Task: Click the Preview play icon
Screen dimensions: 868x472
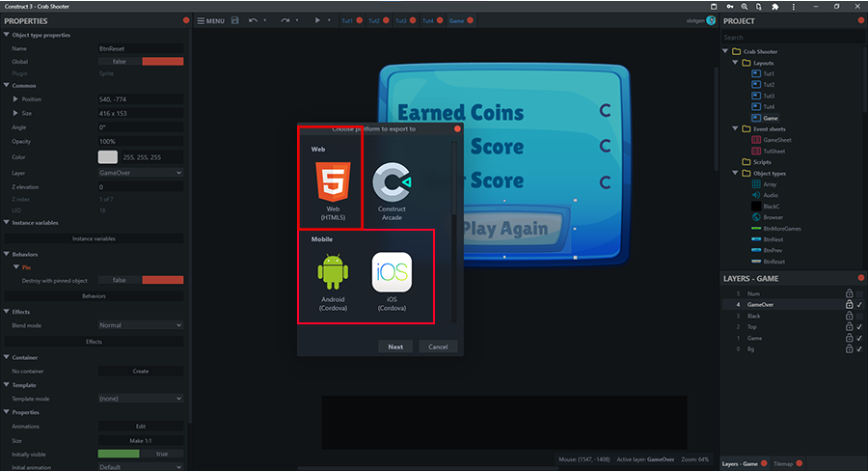Action: click(317, 20)
